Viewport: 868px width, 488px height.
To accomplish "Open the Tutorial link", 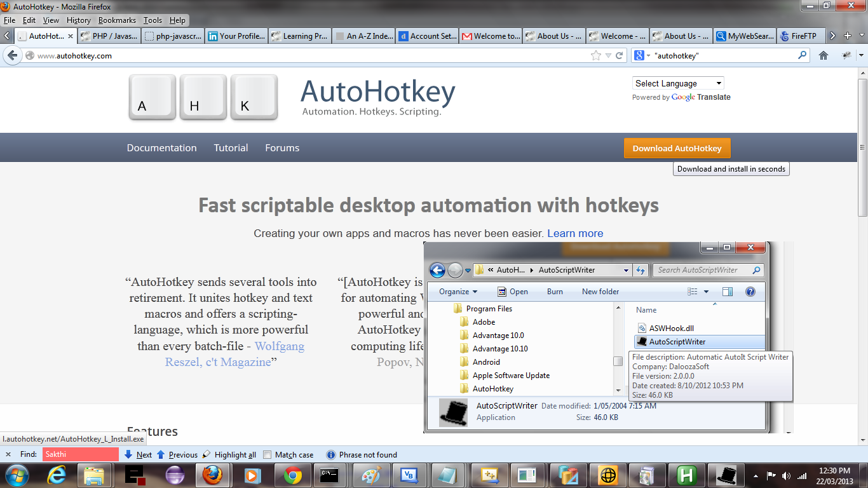I will (231, 147).
